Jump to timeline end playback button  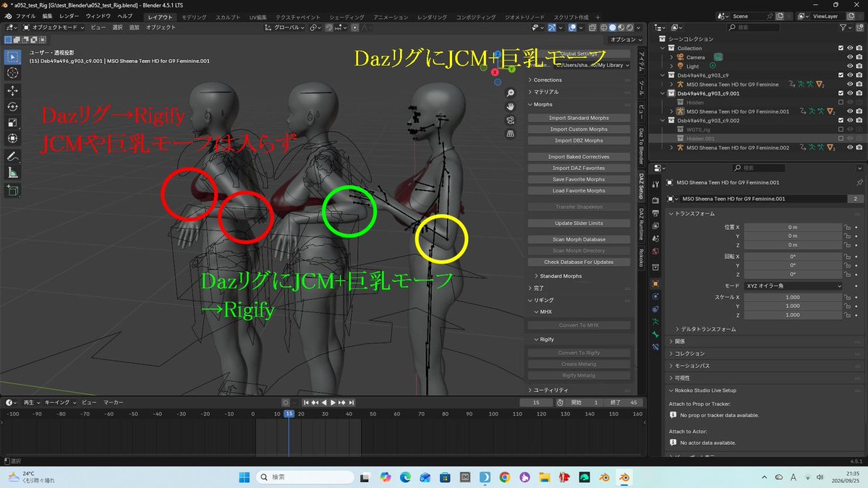[x=351, y=403]
